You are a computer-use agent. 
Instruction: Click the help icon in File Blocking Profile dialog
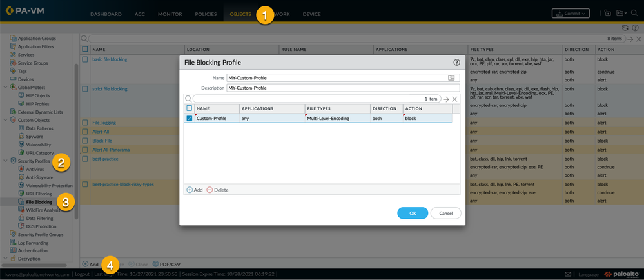click(456, 63)
